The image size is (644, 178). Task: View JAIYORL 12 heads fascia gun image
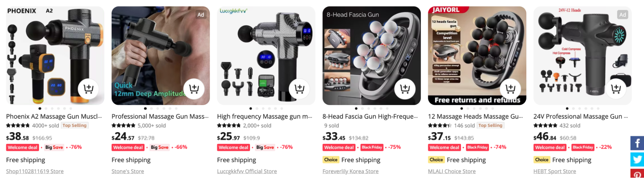[x=477, y=56]
